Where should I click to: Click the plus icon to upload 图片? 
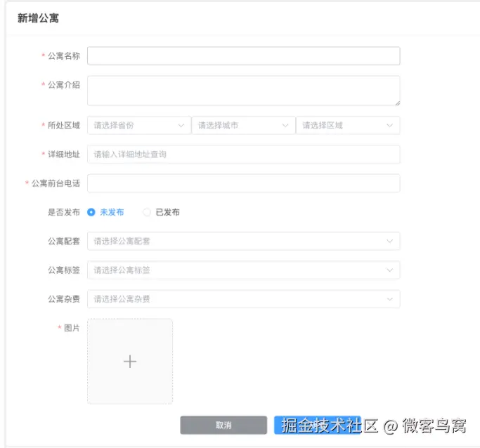(x=130, y=362)
